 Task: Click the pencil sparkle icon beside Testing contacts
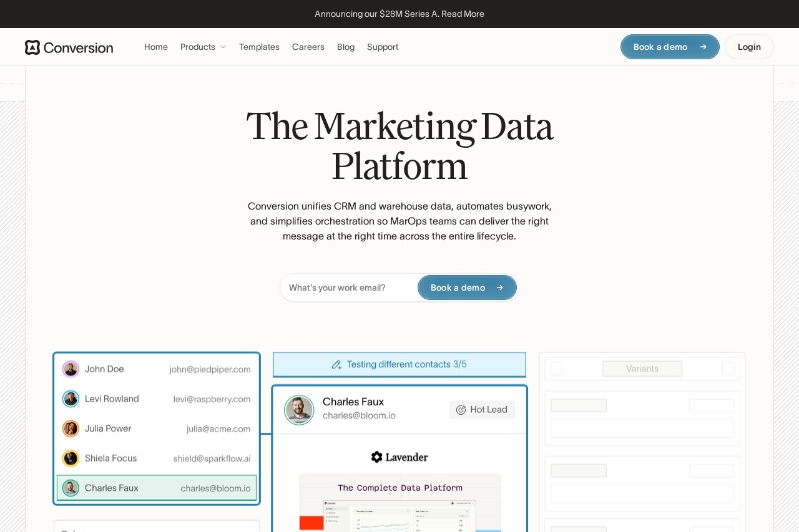click(x=337, y=365)
